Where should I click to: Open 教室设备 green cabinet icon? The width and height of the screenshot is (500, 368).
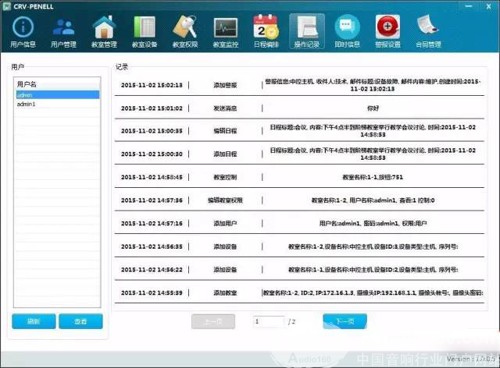click(144, 32)
